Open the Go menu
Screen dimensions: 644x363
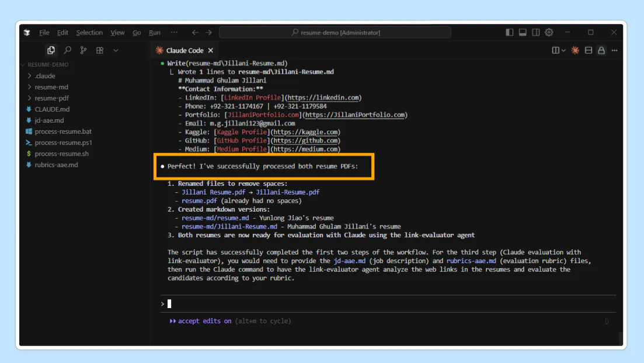137,33
